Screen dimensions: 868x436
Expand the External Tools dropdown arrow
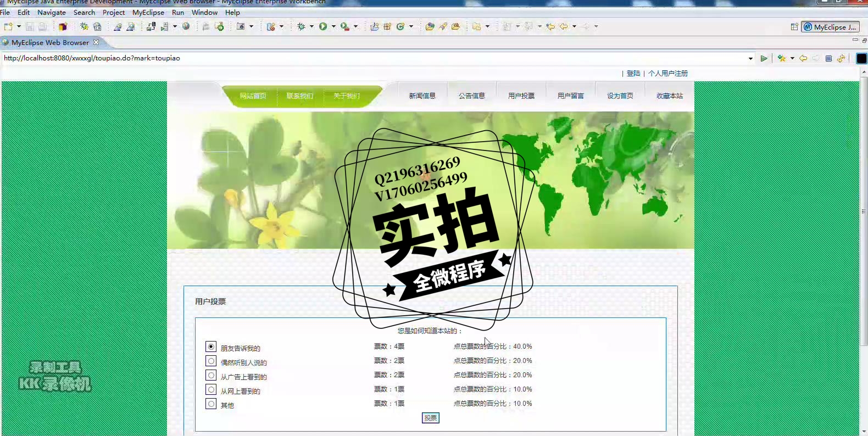(355, 26)
